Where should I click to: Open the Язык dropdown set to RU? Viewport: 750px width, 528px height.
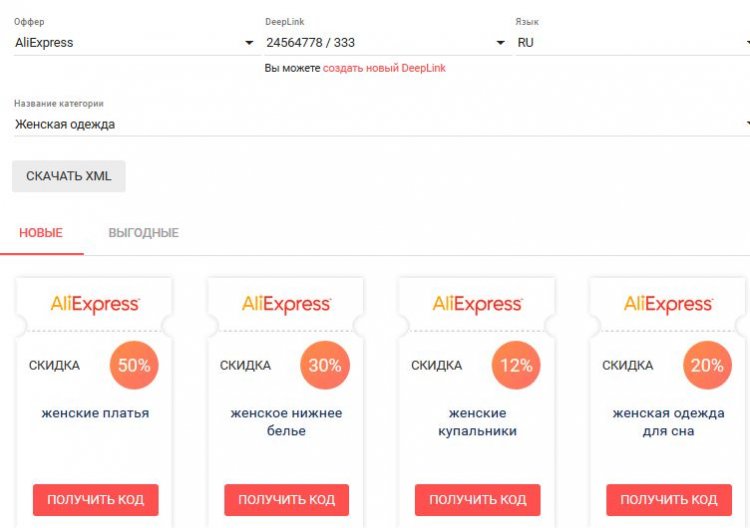(632, 43)
